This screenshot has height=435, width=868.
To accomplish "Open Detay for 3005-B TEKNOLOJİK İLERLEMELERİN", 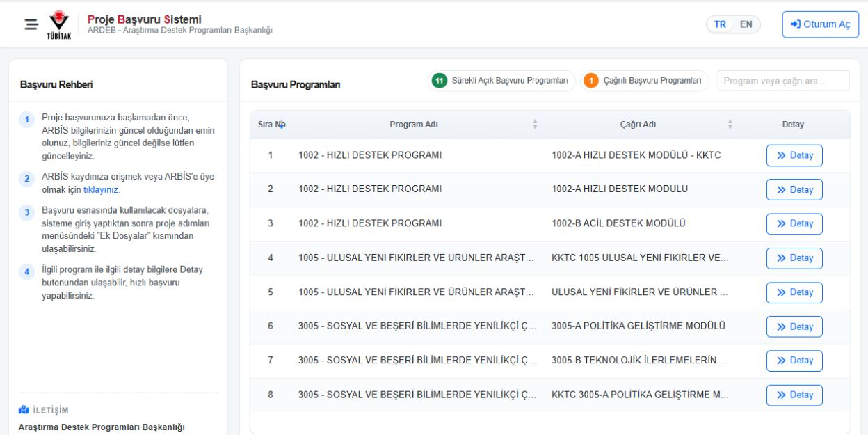I will [794, 361].
